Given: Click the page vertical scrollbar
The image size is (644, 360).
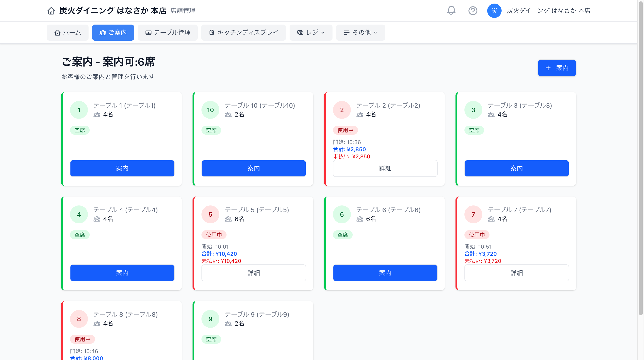Looking at the screenshot, I should [641, 158].
